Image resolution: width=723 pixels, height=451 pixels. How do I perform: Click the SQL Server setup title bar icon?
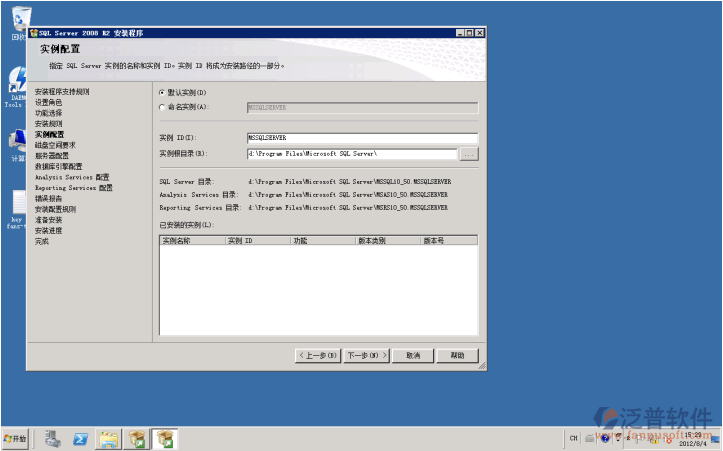[x=34, y=33]
